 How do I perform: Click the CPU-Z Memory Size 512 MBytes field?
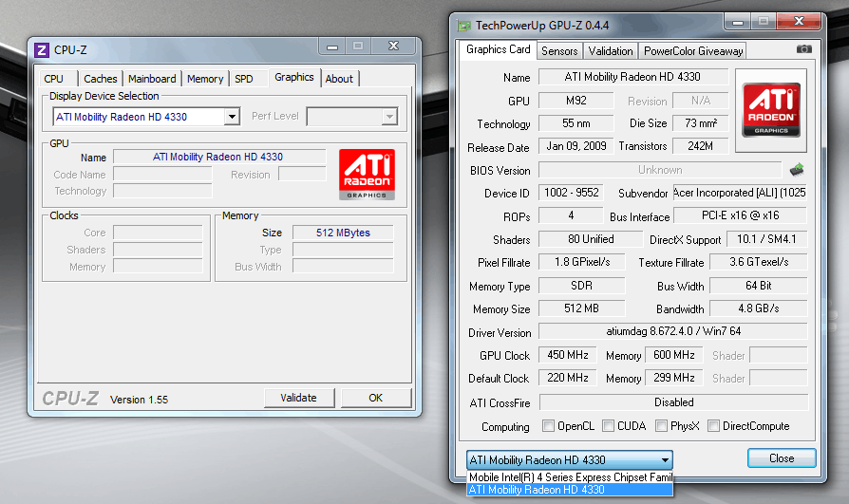[343, 233]
